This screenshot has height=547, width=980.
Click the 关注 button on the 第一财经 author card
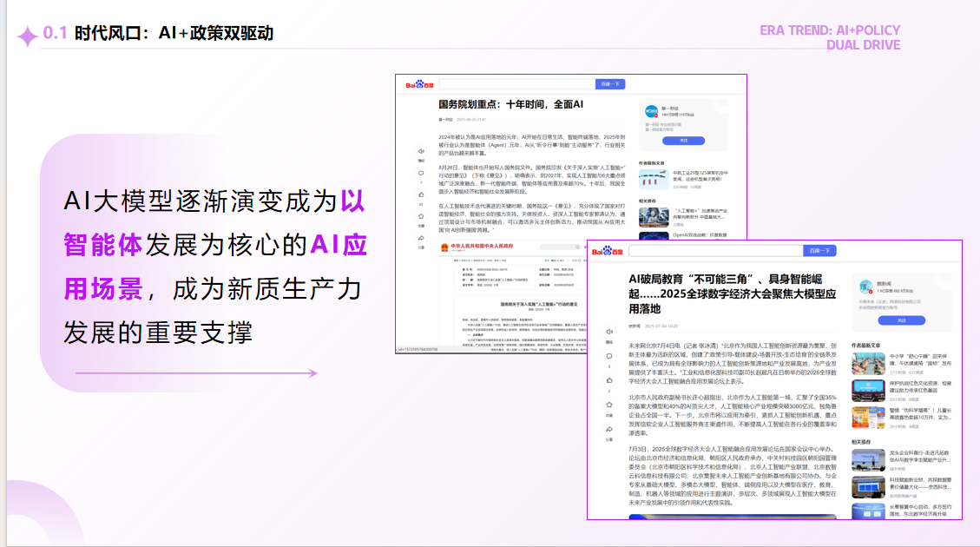point(684,141)
